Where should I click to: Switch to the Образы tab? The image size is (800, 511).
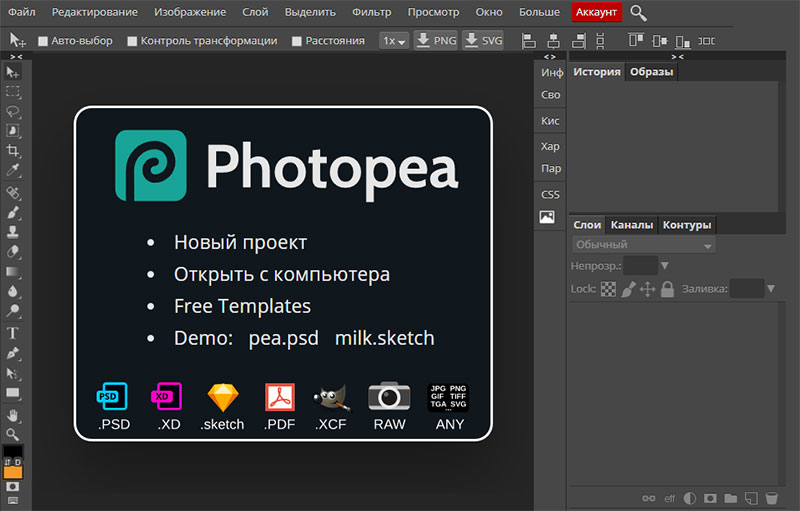[x=652, y=72]
